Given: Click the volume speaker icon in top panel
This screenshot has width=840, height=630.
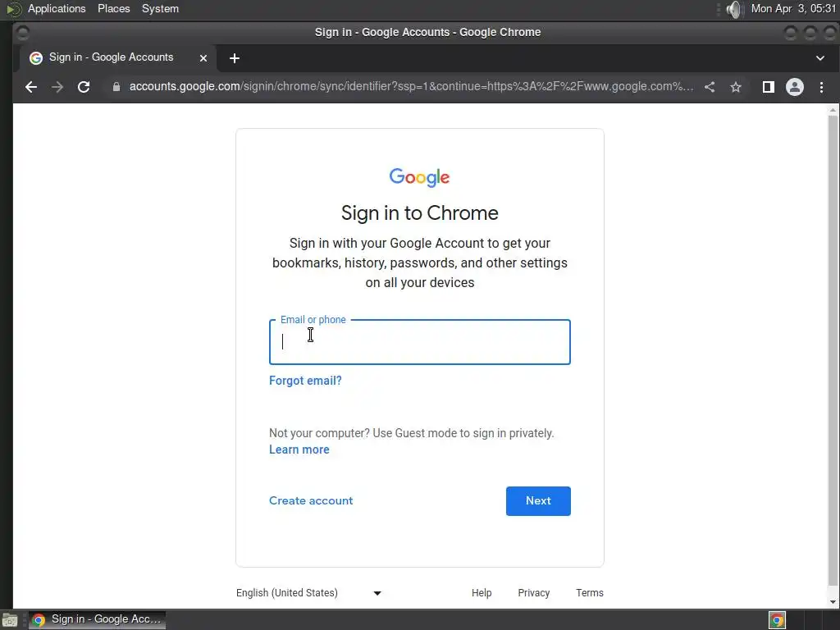Looking at the screenshot, I should click(x=735, y=9).
